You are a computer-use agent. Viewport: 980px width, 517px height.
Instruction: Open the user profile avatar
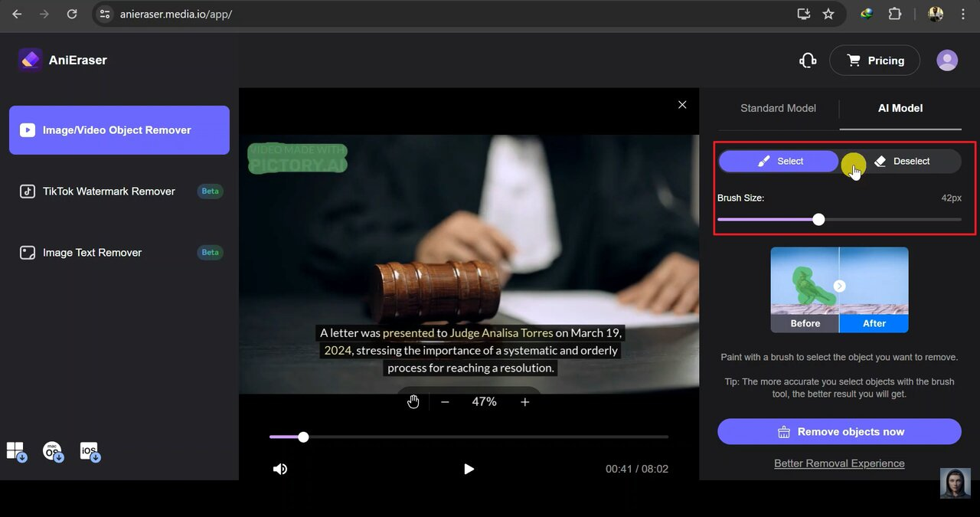point(947,61)
